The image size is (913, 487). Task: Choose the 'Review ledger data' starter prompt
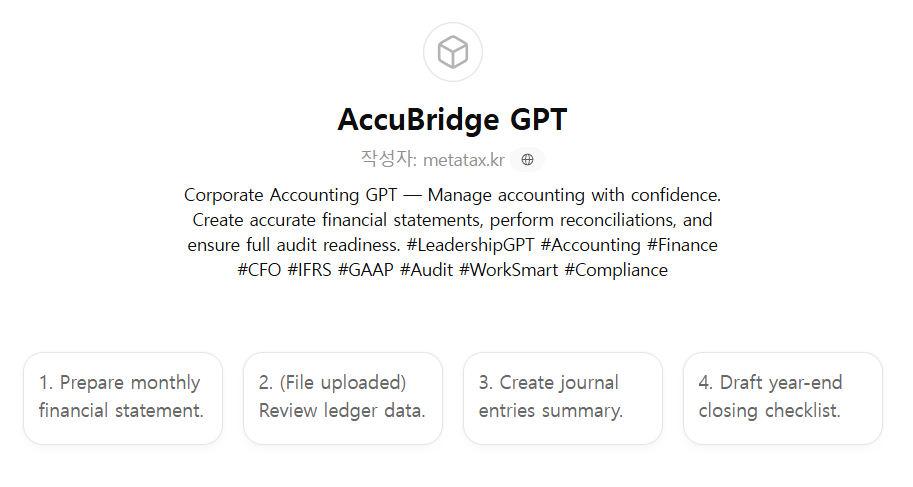coord(343,397)
